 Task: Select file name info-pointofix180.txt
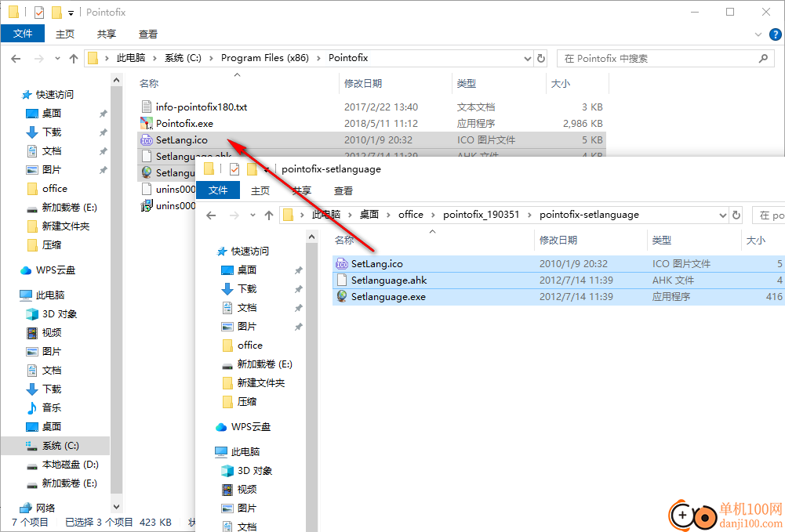coord(202,107)
